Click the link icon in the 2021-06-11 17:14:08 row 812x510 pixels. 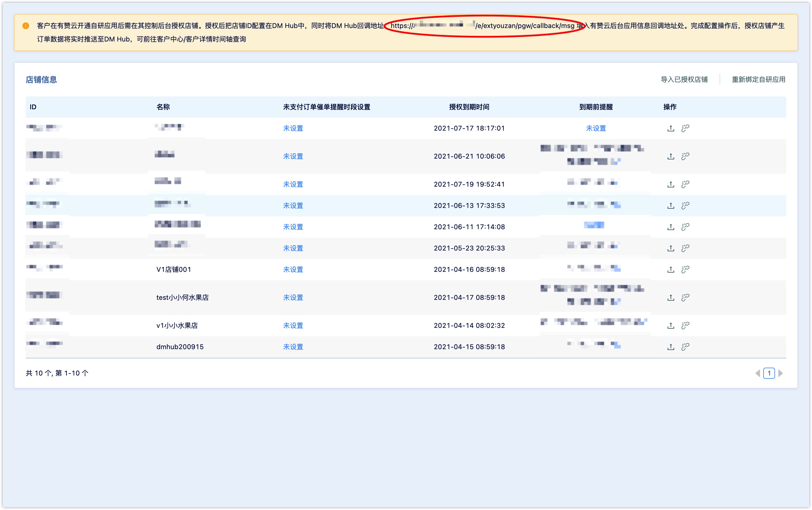click(685, 227)
